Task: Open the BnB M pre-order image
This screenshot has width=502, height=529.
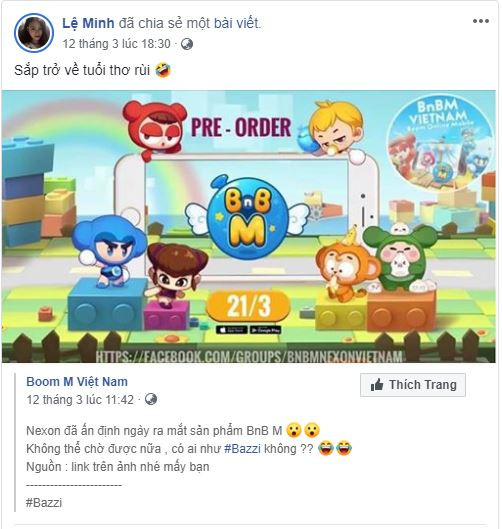Action: coord(249,226)
